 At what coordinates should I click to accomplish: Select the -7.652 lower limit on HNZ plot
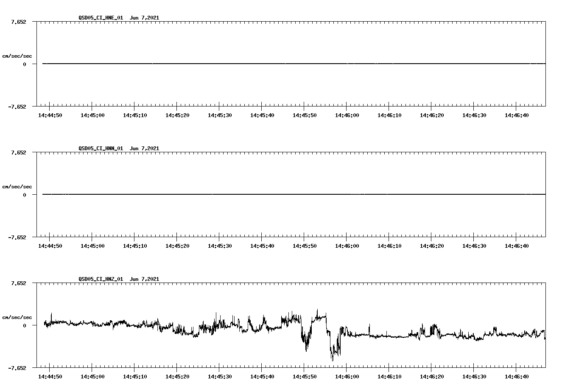coord(17,368)
